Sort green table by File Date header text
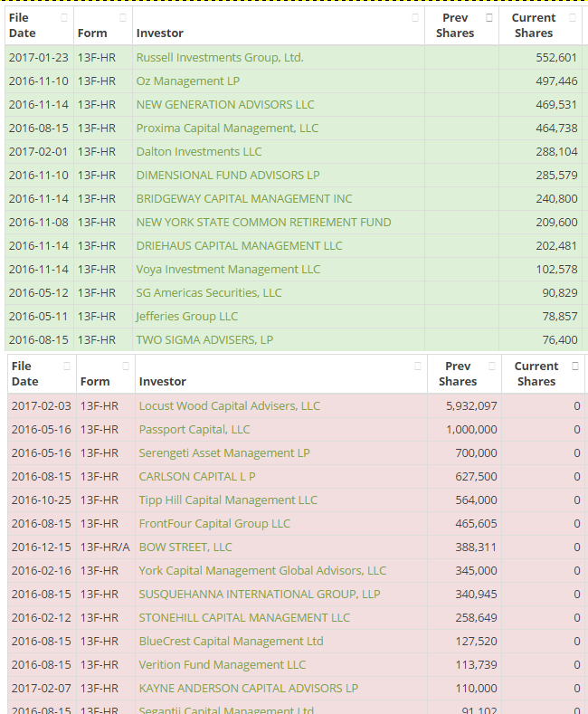This screenshot has width=588, height=714. pyautogui.click(x=23, y=25)
